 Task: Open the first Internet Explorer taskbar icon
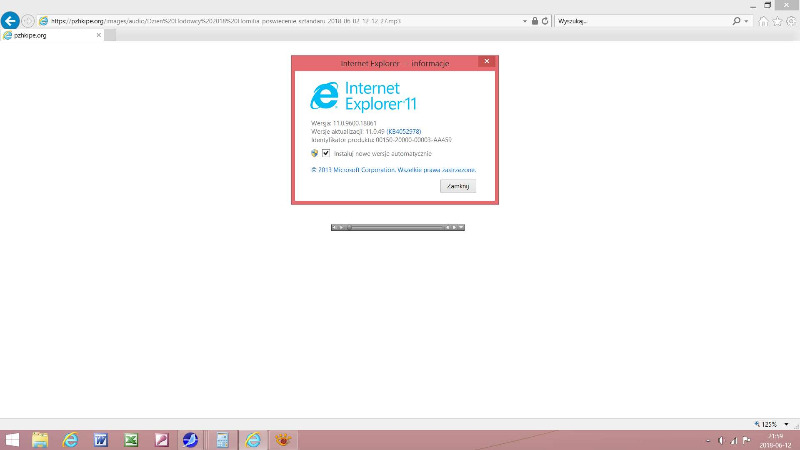tap(70, 440)
